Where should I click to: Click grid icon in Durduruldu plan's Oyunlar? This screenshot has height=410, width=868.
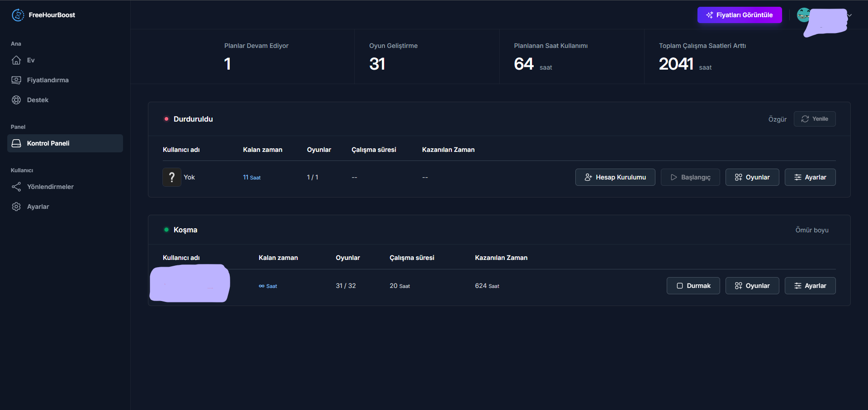coord(738,177)
